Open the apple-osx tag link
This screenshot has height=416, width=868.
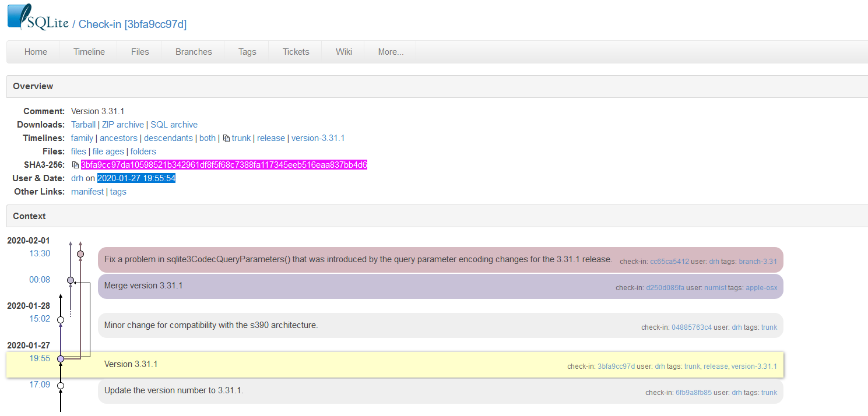pos(761,288)
